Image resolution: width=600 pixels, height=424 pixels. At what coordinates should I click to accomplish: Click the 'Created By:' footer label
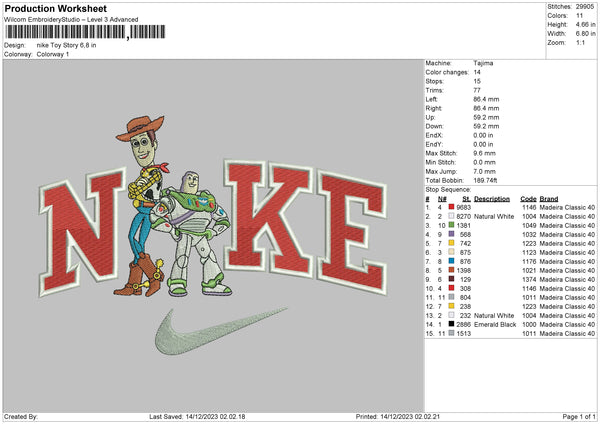pyautogui.click(x=21, y=416)
